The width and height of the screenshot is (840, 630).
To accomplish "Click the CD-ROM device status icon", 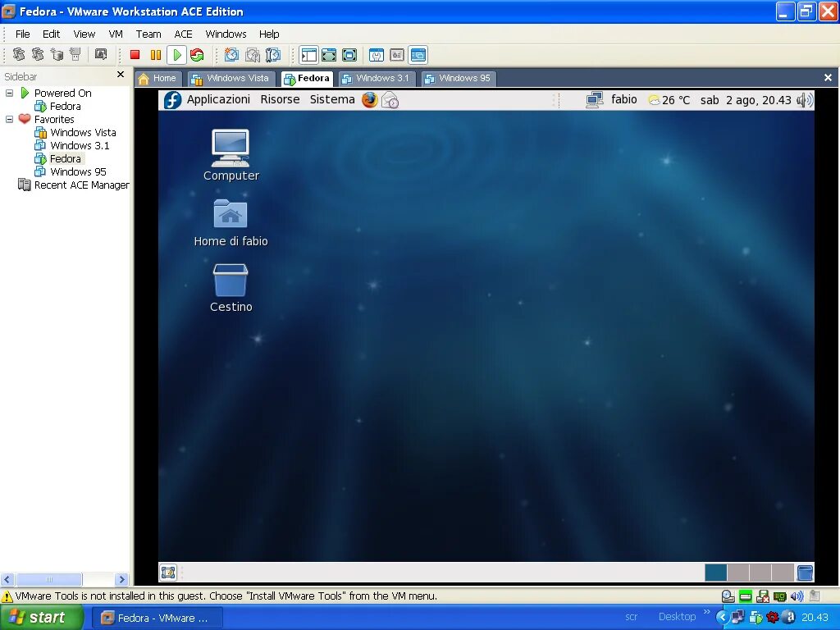I will (728, 596).
